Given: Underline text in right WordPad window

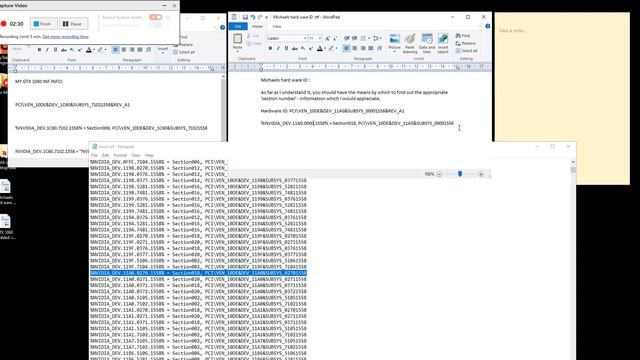Looking at the screenshot, I should point(287,49).
